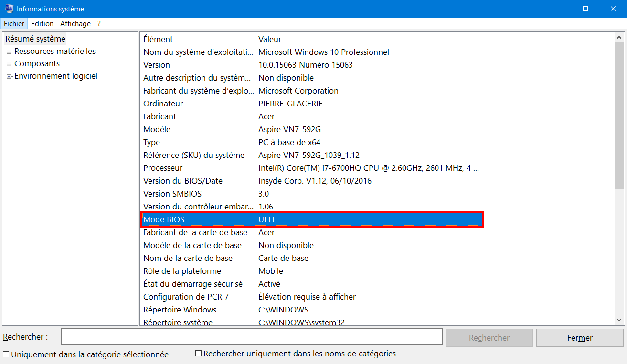
Task: Expand the Ressources matérielles node
Action: click(x=9, y=52)
